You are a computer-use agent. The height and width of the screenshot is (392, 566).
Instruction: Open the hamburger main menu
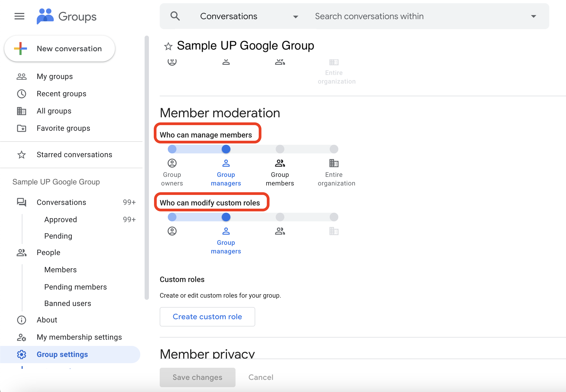[x=19, y=16]
